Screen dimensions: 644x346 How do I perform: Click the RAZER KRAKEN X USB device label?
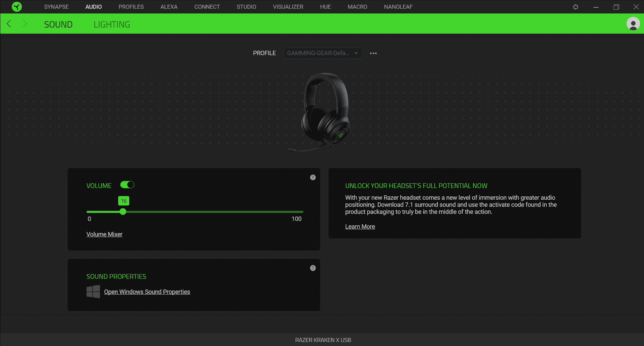(323, 340)
